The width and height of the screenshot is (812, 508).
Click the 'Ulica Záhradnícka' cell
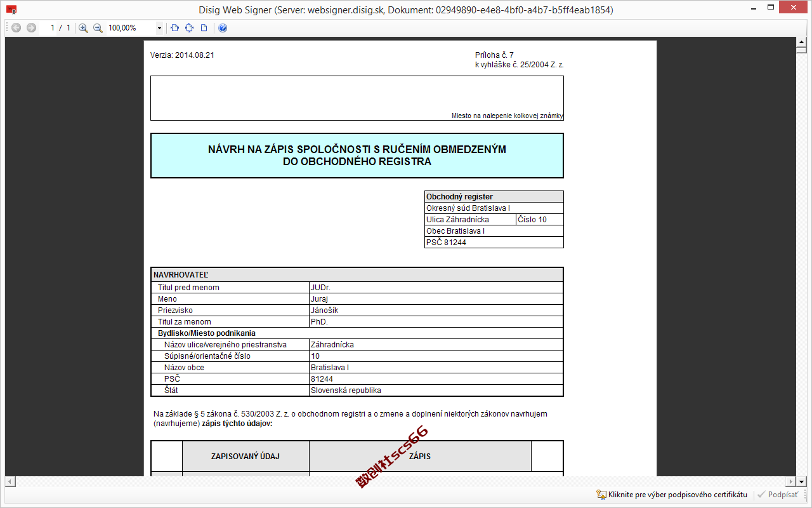(x=470, y=220)
